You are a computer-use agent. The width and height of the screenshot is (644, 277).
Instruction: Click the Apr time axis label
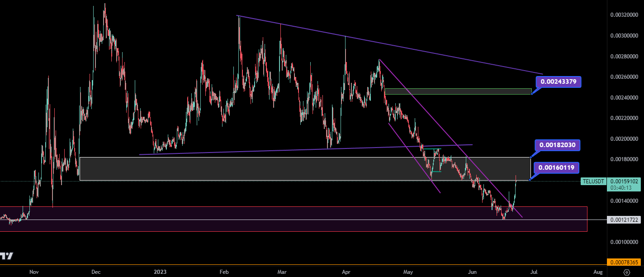tap(346, 272)
